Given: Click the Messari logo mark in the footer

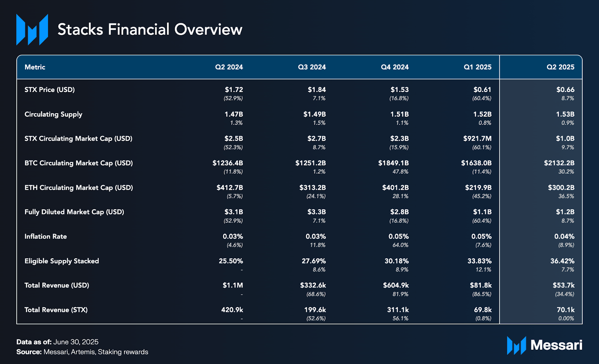Looking at the screenshot, I should 516,345.
